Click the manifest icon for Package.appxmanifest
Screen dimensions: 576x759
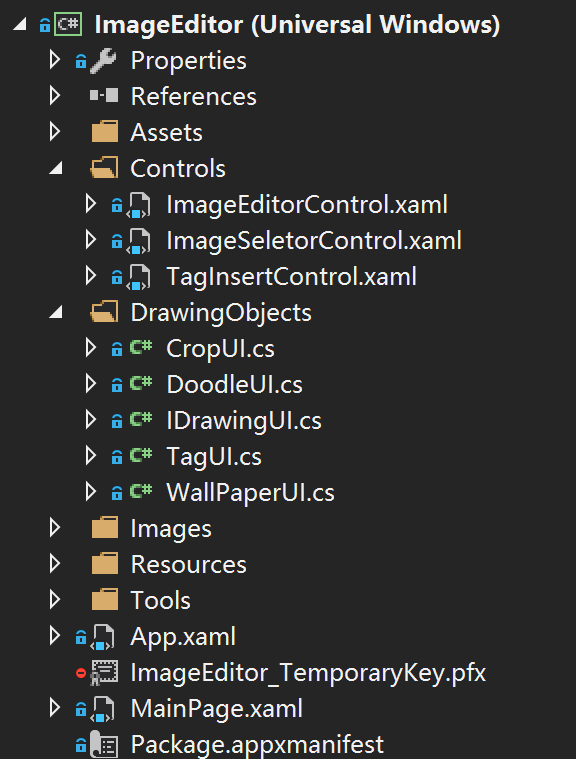(x=104, y=744)
